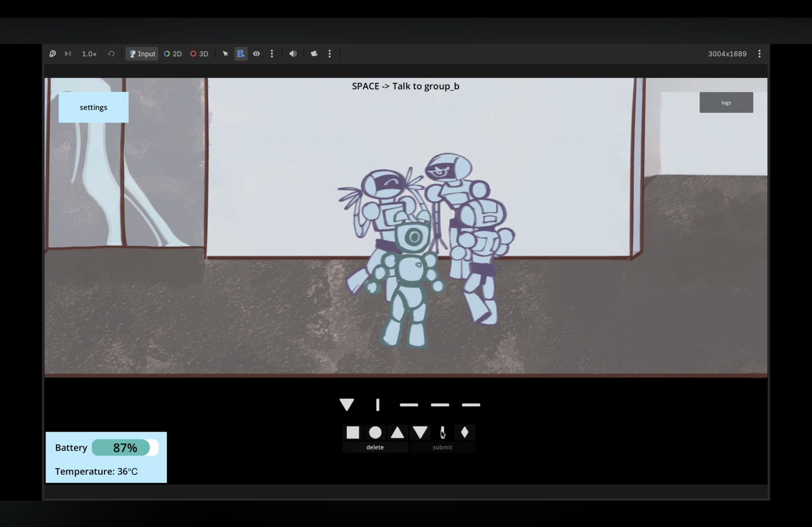This screenshot has width=812, height=527.
Task: Click the 87% battery bar
Action: pyautogui.click(x=125, y=448)
